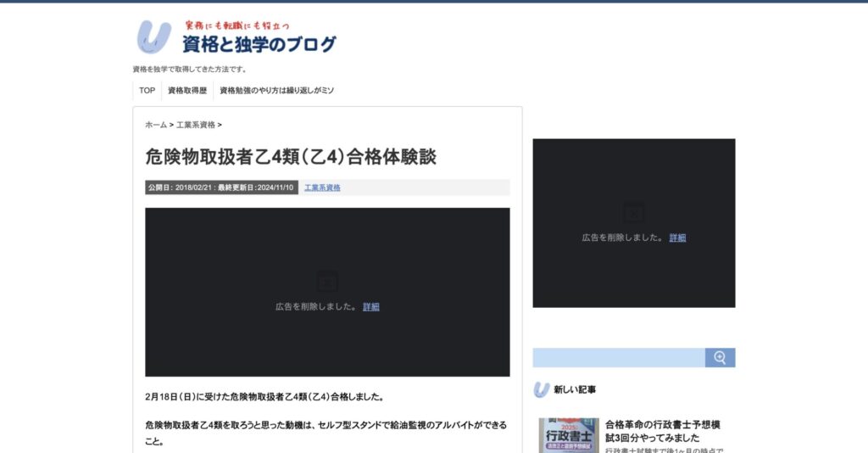868x453 pixels.
Task: Click the U icon beside 新しい記事
Action: pos(542,390)
